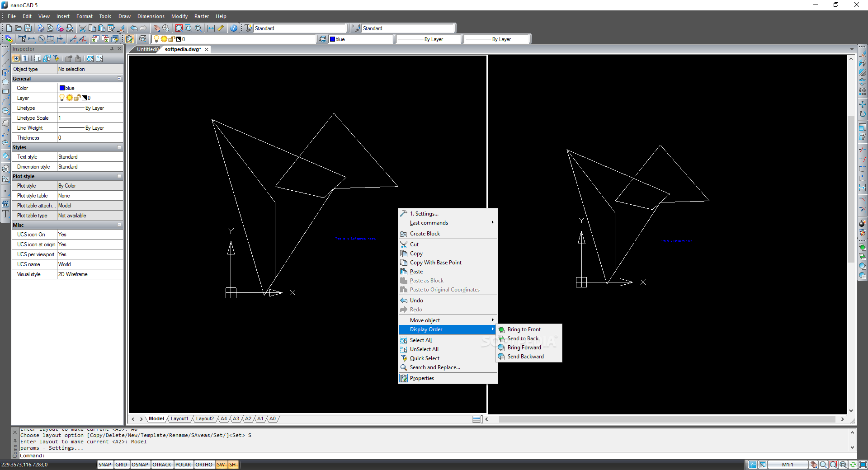Open the blue color dropdown in toolbar
This screenshot has width=868, height=470.
pyautogui.click(x=361, y=39)
